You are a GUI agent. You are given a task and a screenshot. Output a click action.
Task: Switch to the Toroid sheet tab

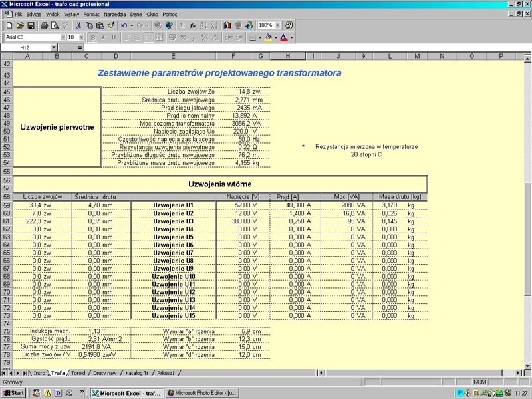pyautogui.click(x=77, y=374)
